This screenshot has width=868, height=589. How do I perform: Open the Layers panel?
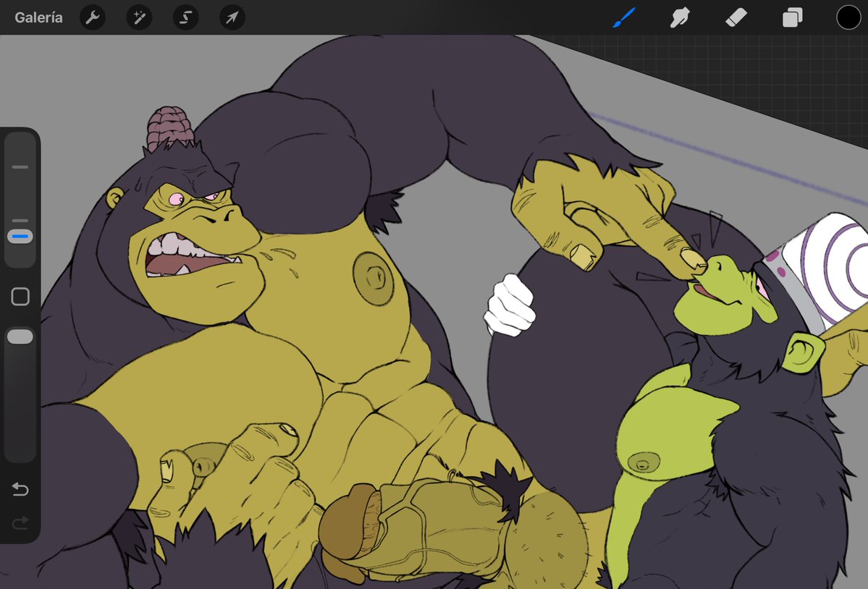click(x=792, y=17)
